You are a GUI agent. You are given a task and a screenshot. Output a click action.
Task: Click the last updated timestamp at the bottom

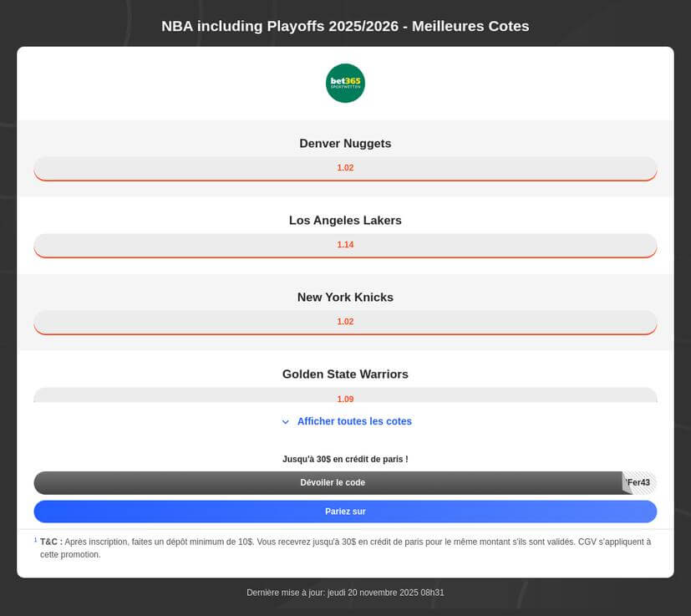click(x=345, y=593)
